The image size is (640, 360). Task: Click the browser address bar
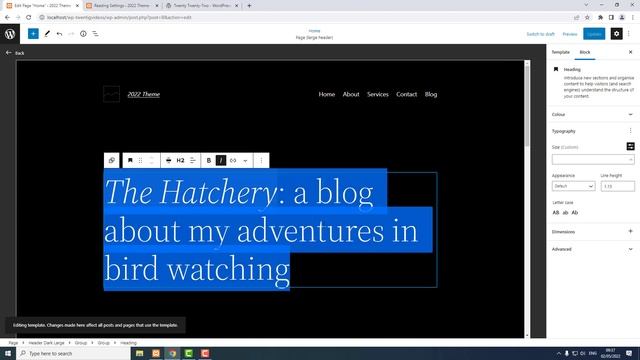coord(306,18)
